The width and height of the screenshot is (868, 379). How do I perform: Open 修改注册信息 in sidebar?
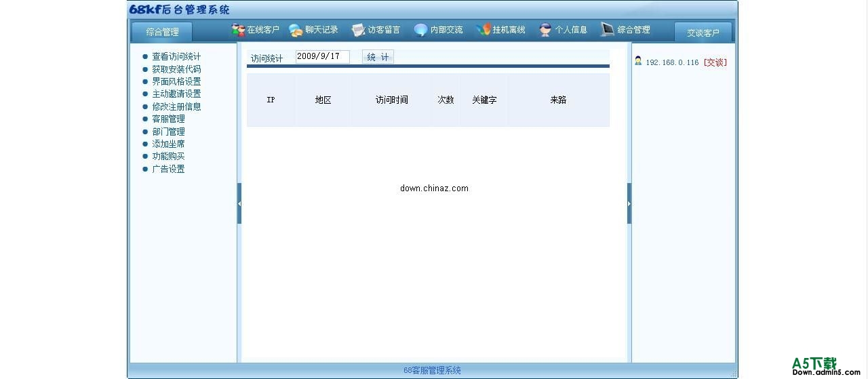176,106
